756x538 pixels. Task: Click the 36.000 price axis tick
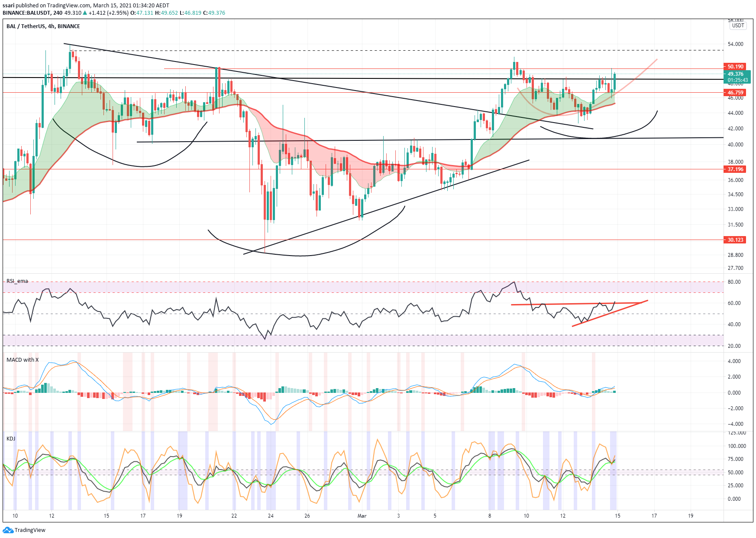point(736,180)
